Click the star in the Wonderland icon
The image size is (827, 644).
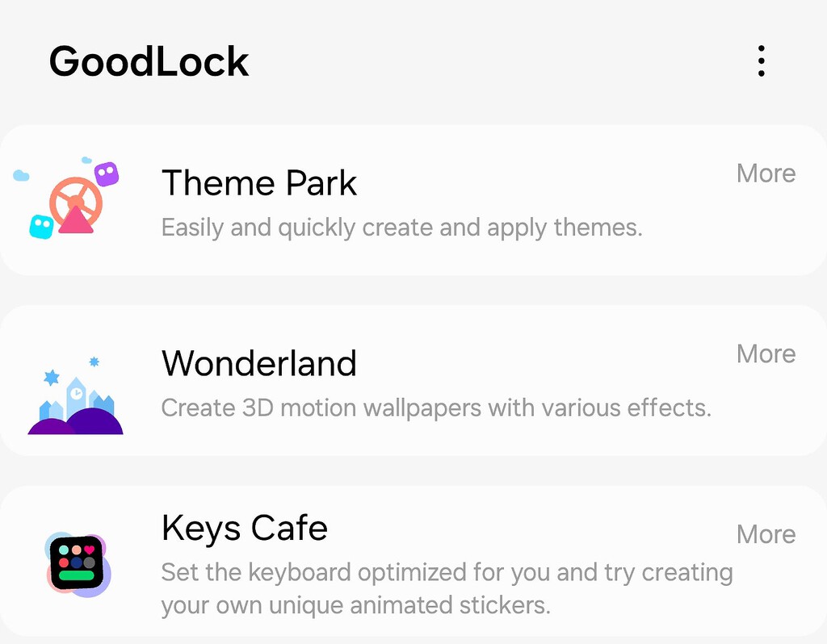click(50, 376)
